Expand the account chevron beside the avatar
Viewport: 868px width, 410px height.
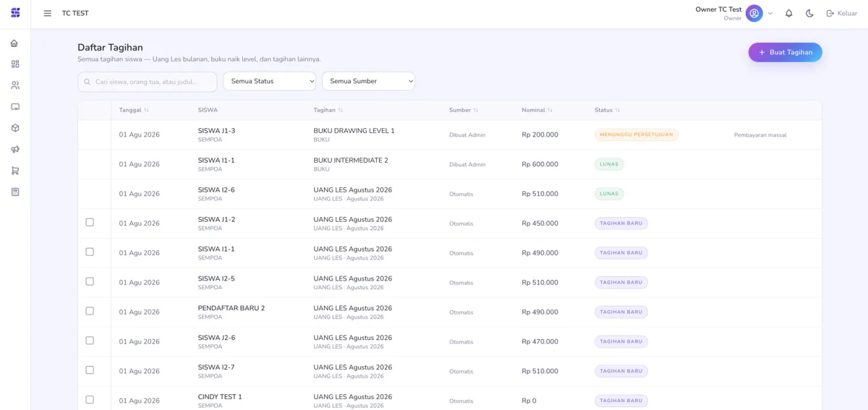(x=770, y=13)
